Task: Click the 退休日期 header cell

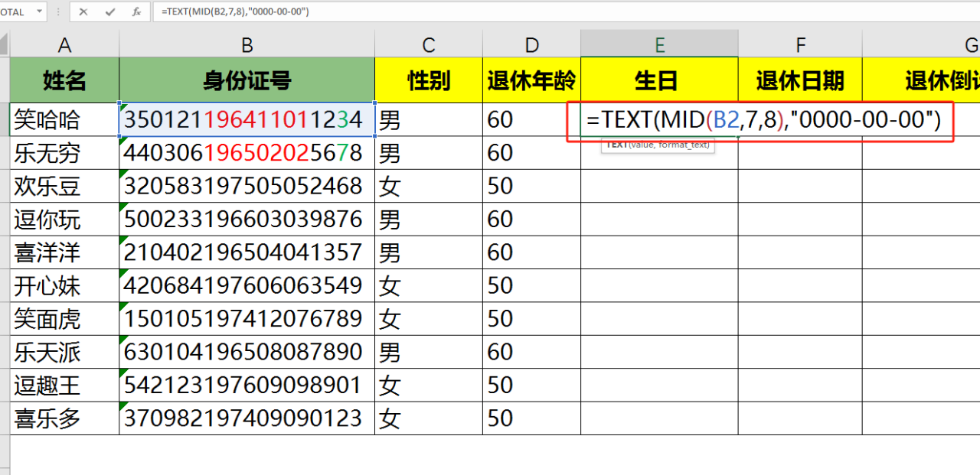Action: coord(800,80)
